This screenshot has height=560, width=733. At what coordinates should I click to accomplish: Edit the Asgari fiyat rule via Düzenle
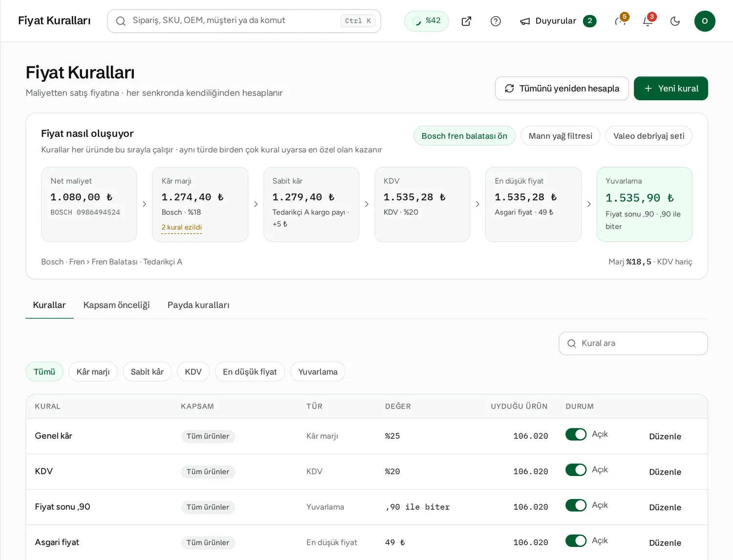[x=665, y=543]
